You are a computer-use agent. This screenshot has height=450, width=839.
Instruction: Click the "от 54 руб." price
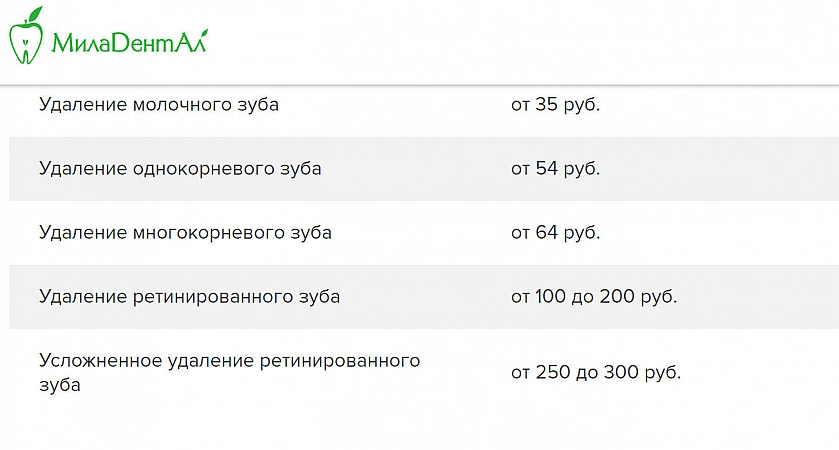click(x=555, y=168)
